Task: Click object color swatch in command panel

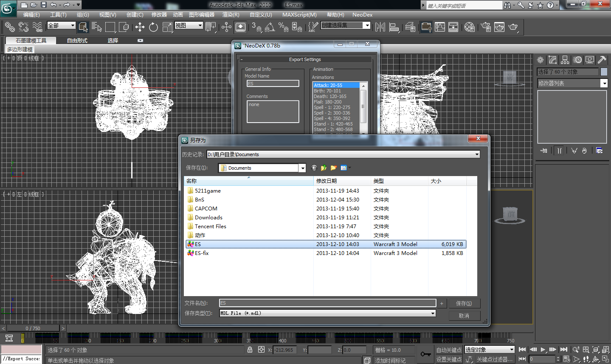Action: point(604,72)
